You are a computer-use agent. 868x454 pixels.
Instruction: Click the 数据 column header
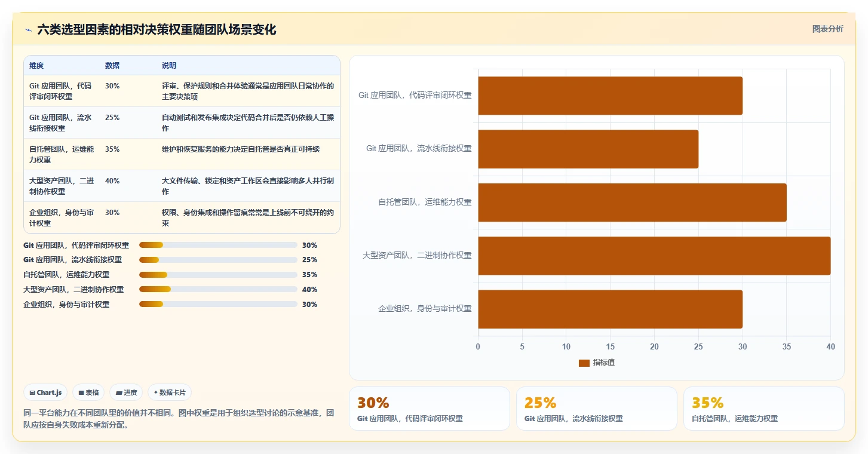tap(112, 66)
